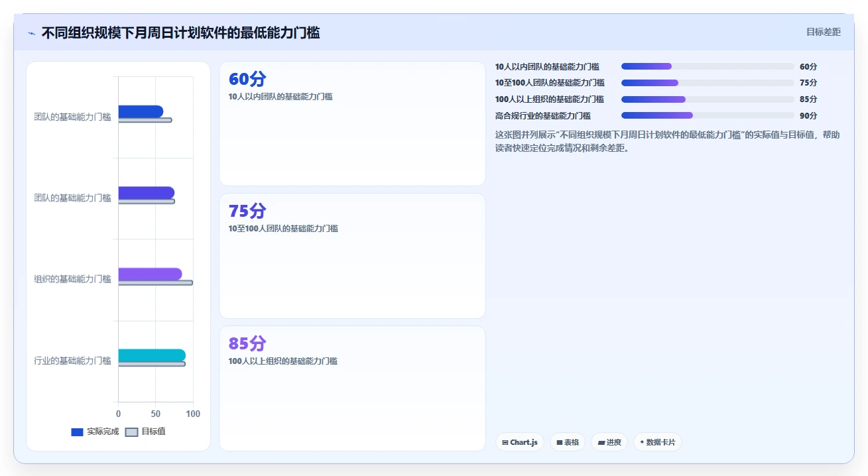Click the Chart.js tag chip
868x476 pixels.
pos(520,442)
